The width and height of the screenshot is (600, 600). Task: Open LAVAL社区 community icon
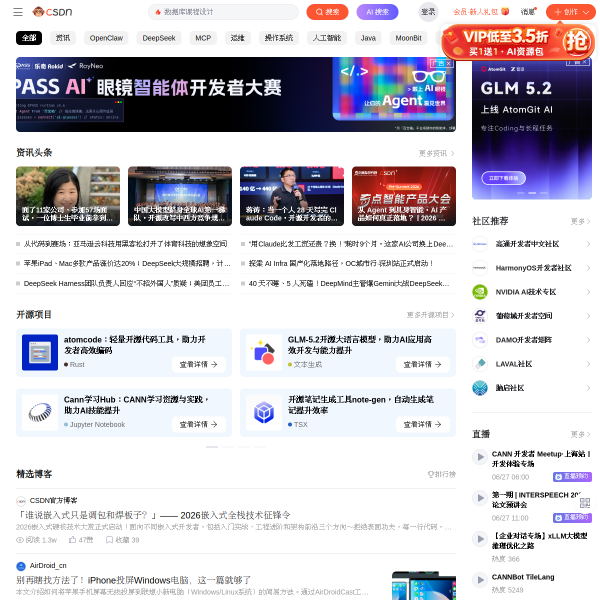pyautogui.click(x=480, y=364)
